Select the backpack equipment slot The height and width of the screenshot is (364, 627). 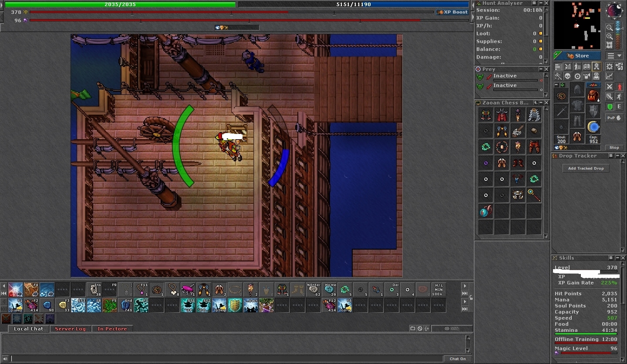(x=593, y=95)
